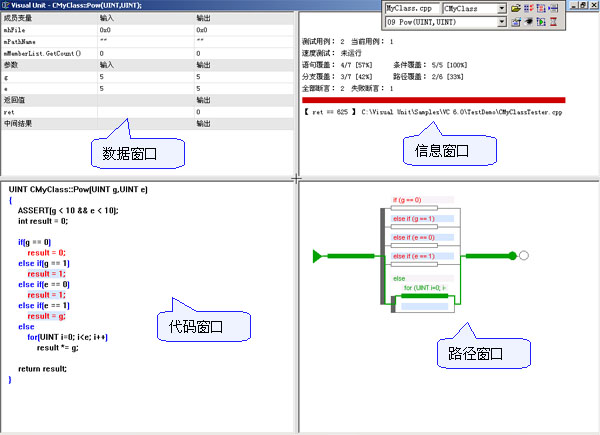
Task: Click the 'else if(e == 1)' code line
Action: (x=44, y=305)
